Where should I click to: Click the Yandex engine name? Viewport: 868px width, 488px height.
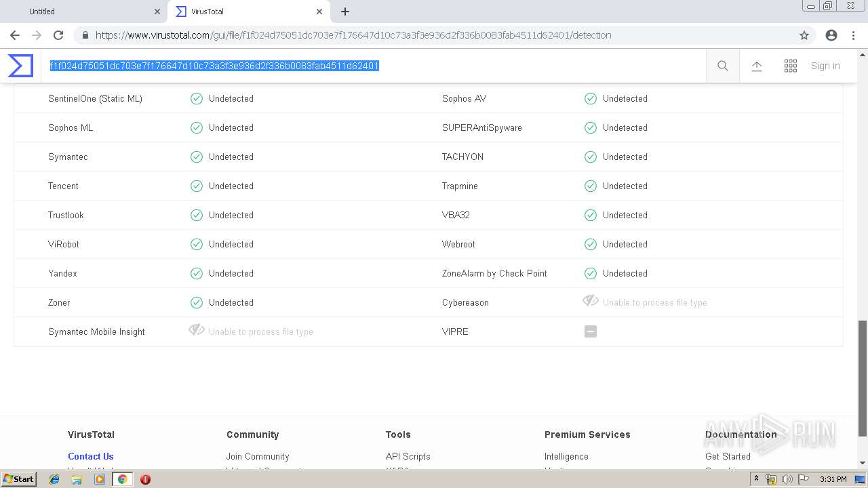tap(62, 273)
